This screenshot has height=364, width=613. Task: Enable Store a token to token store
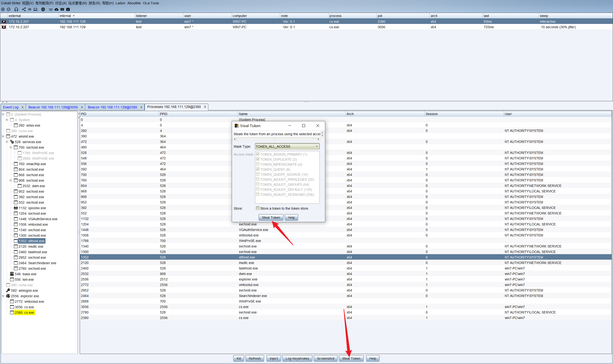257,208
